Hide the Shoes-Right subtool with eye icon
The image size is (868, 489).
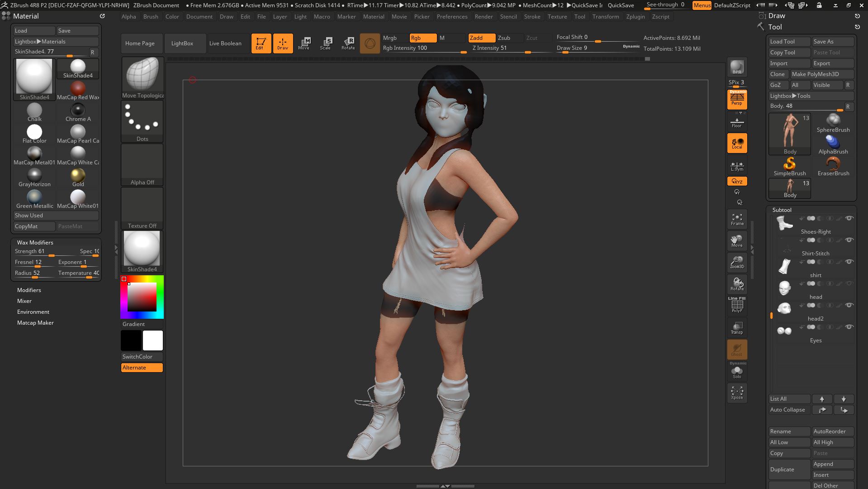849,218
